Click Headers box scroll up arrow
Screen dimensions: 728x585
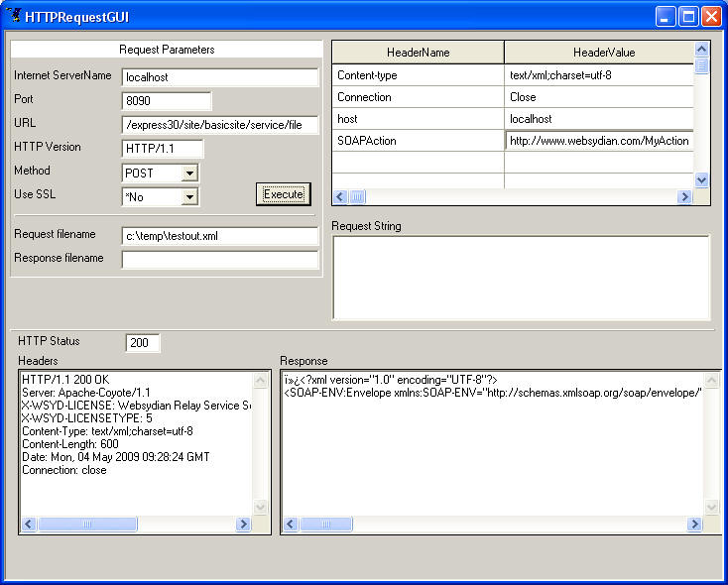pyautogui.click(x=260, y=381)
